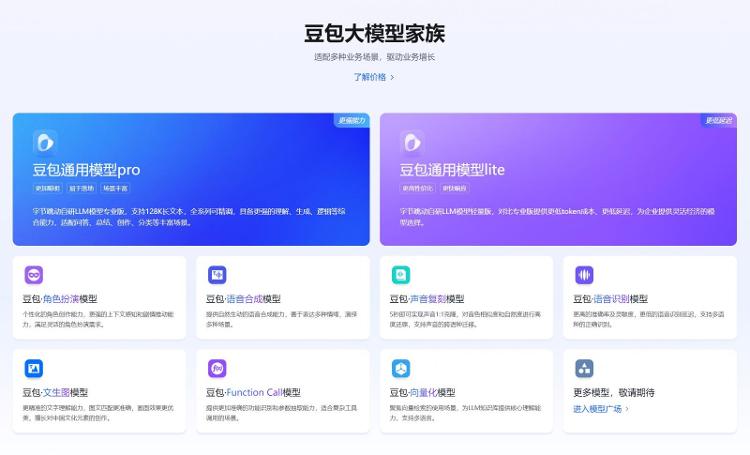Click the shapes icon for 更多模型
The width and height of the screenshot is (750, 455).
pyautogui.click(x=585, y=368)
